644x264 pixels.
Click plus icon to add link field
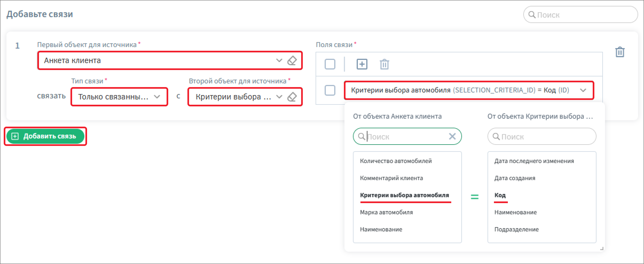362,64
